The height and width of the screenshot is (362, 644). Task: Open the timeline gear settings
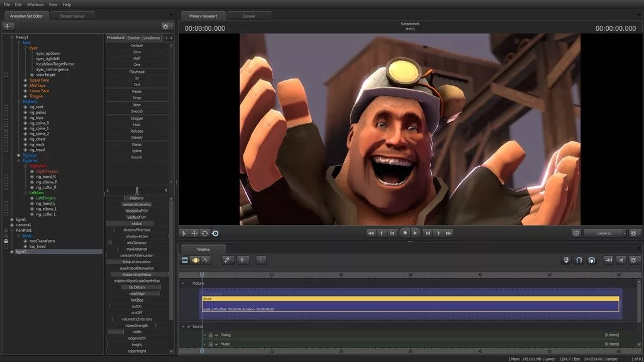click(634, 260)
